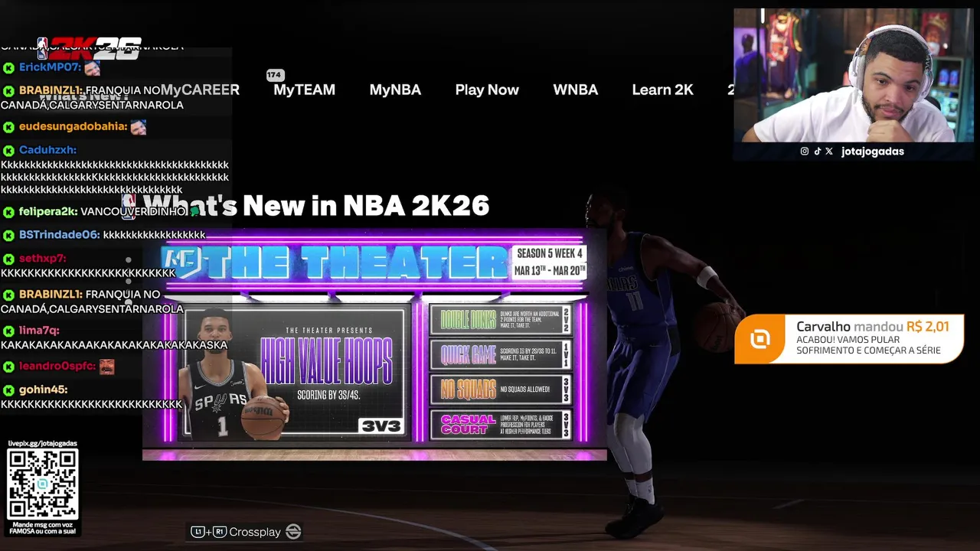Click the Mande msg com voz FAMOSA caption

point(43,527)
